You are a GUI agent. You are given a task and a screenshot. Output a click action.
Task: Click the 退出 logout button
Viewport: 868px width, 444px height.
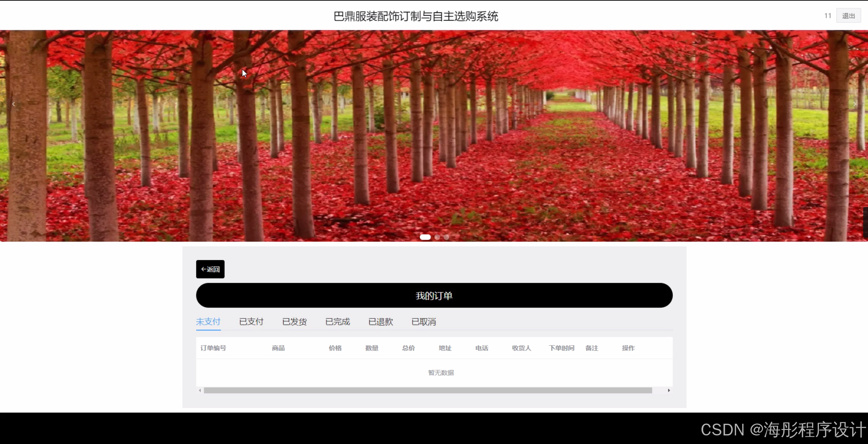pos(848,16)
